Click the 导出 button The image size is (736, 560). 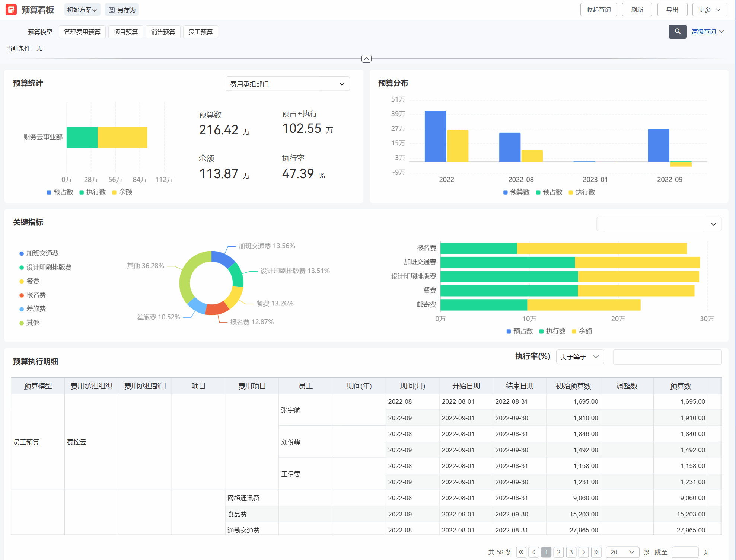[x=672, y=10]
